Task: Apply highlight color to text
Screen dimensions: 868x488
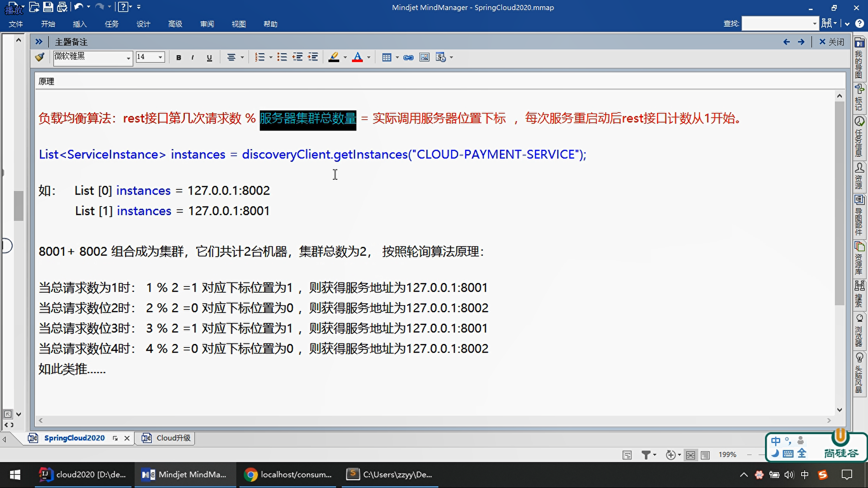Action: (334, 57)
